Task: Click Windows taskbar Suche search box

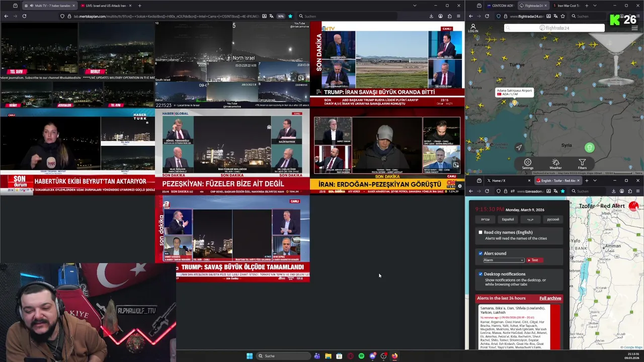Action: pos(284,356)
